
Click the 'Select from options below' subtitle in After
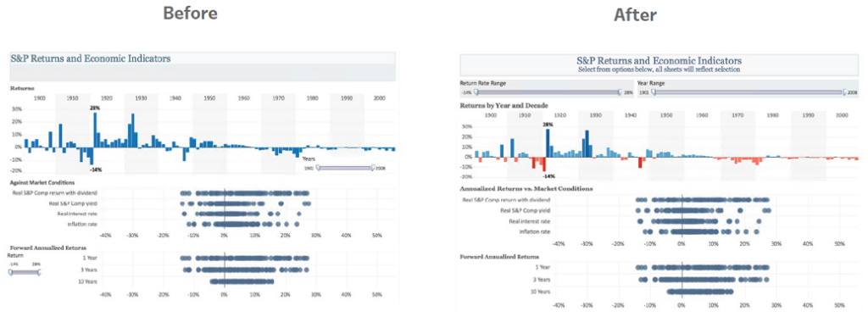659,70
